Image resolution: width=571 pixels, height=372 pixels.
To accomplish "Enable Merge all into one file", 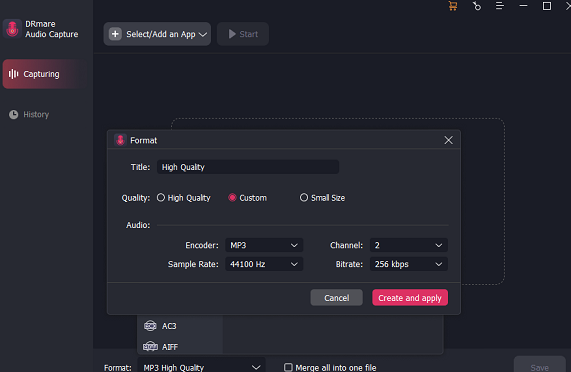I will point(288,367).
